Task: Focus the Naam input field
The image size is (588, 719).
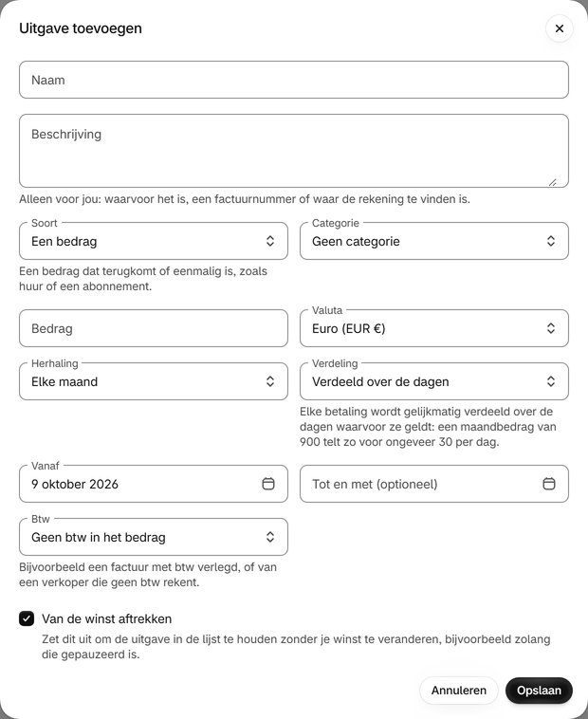Action: pos(294,80)
